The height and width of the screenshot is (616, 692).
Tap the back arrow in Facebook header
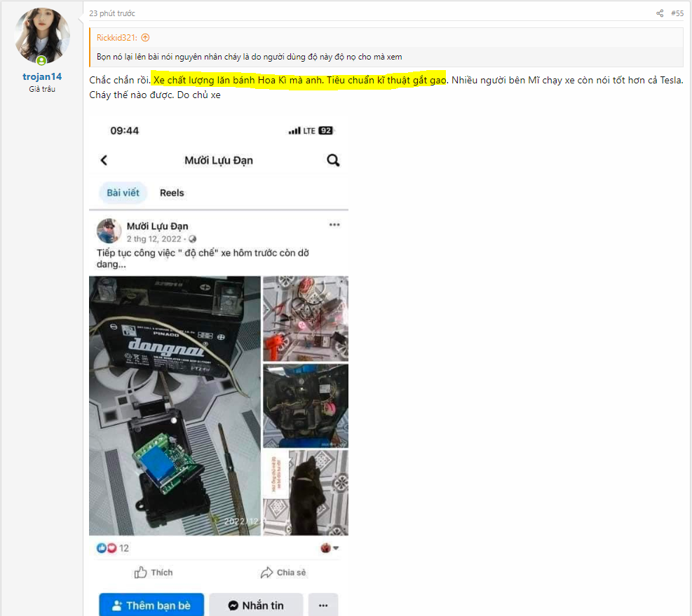(104, 160)
